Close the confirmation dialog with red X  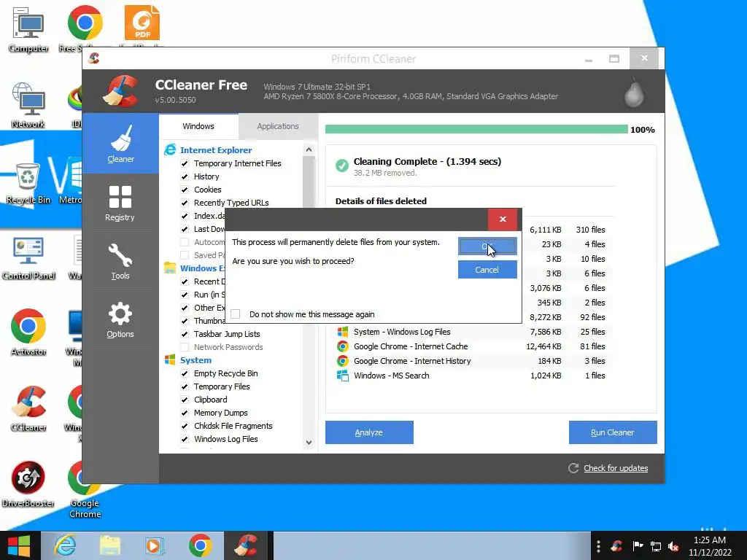tap(503, 219)
